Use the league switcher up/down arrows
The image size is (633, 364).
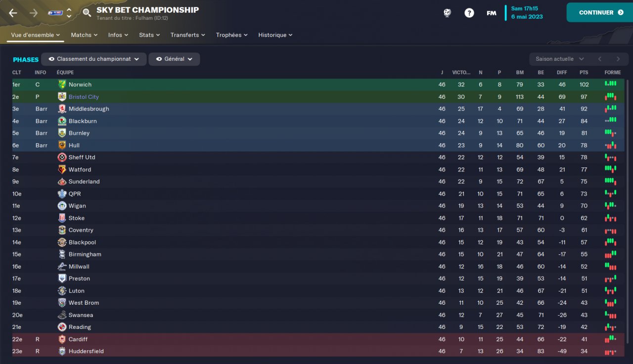[x=69, y=13]
